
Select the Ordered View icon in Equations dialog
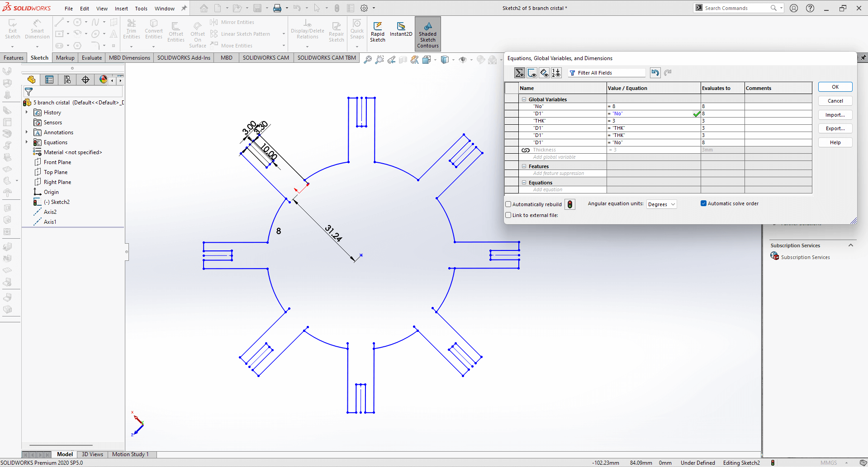click(556, 73)
